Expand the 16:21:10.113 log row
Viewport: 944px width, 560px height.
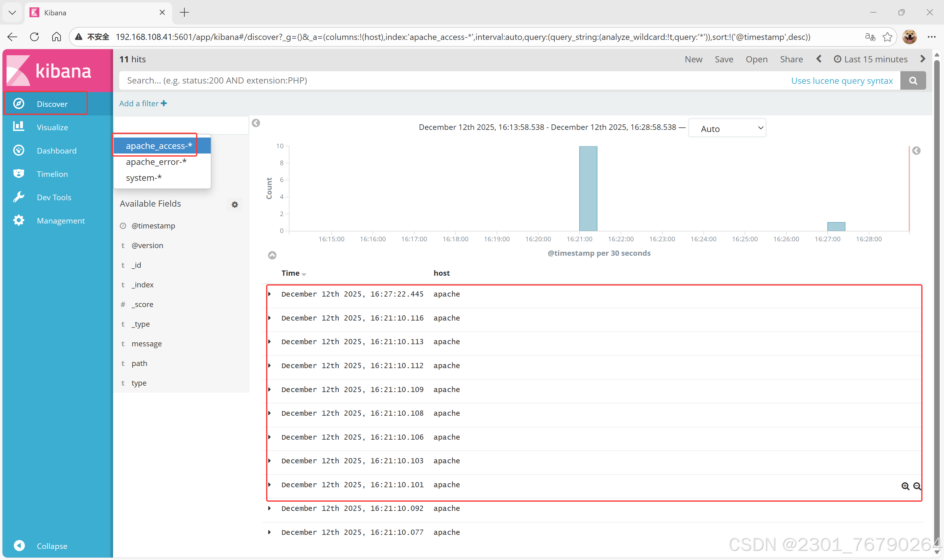[269, 341]
